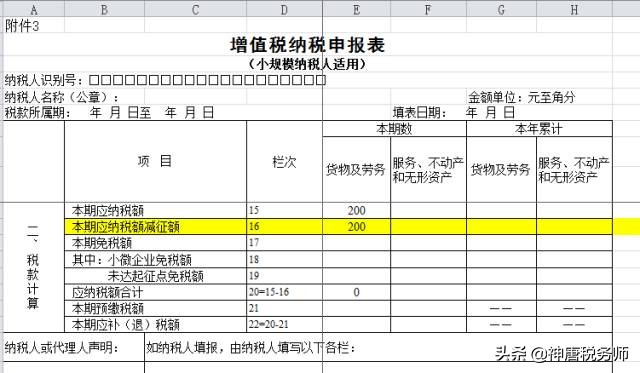
Task: Click the 栏次 header cell
Action: 284,162
